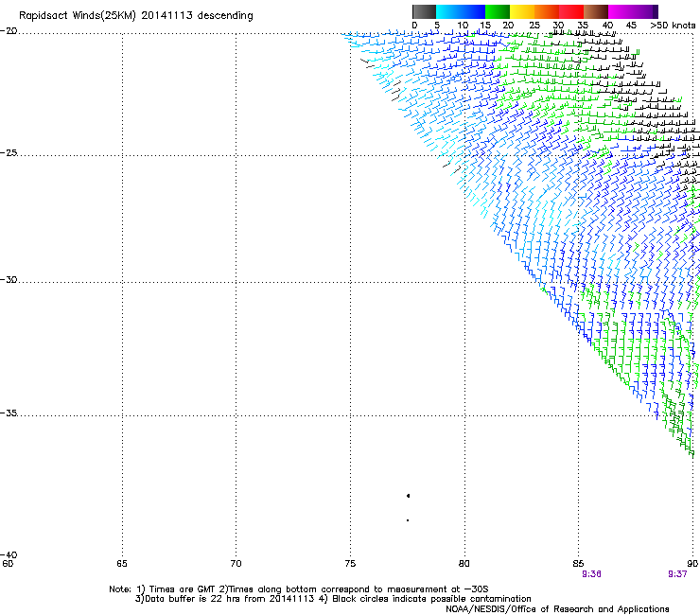Click the orange 25-30 knots legend segment
The height and width of the screenshot is (615, 700).
(x=547, y=11)
